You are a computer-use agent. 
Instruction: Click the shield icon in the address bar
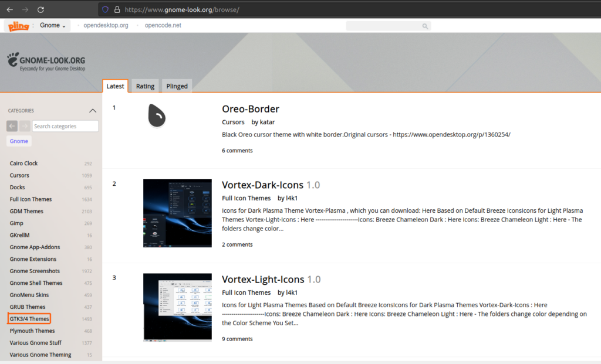tap(105, 9)
